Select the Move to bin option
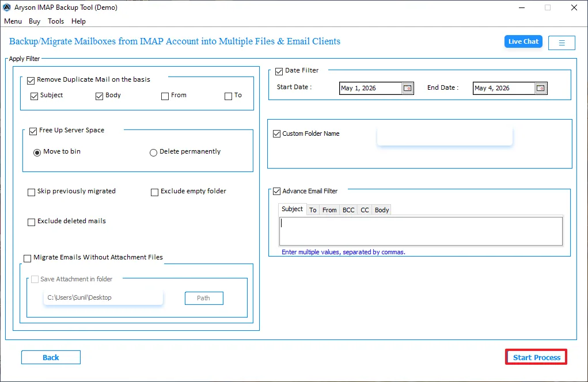588x382 pixels. point(37,152)
